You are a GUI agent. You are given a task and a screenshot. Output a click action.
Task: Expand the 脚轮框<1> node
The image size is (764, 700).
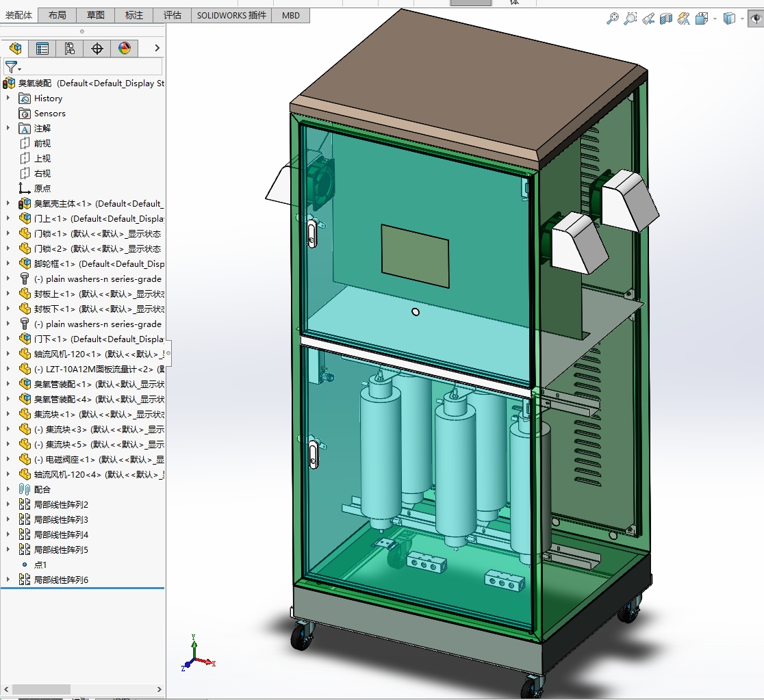(x=8, y=263)
